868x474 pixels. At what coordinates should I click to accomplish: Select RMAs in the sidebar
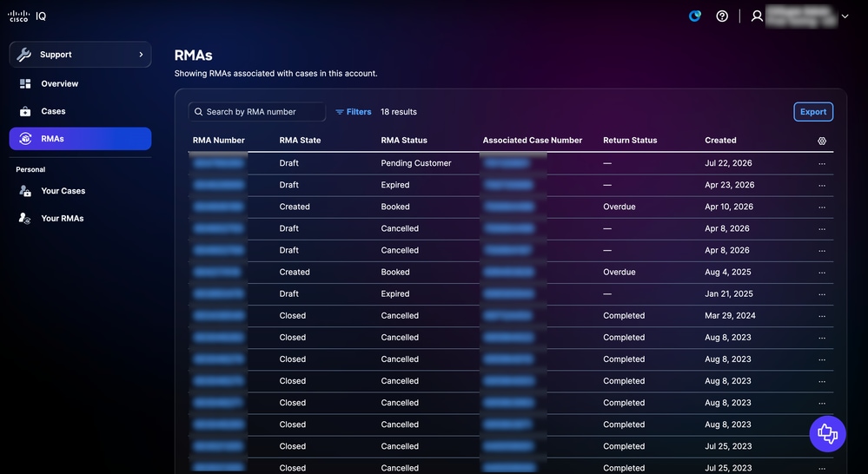click(x=80, y=139)
